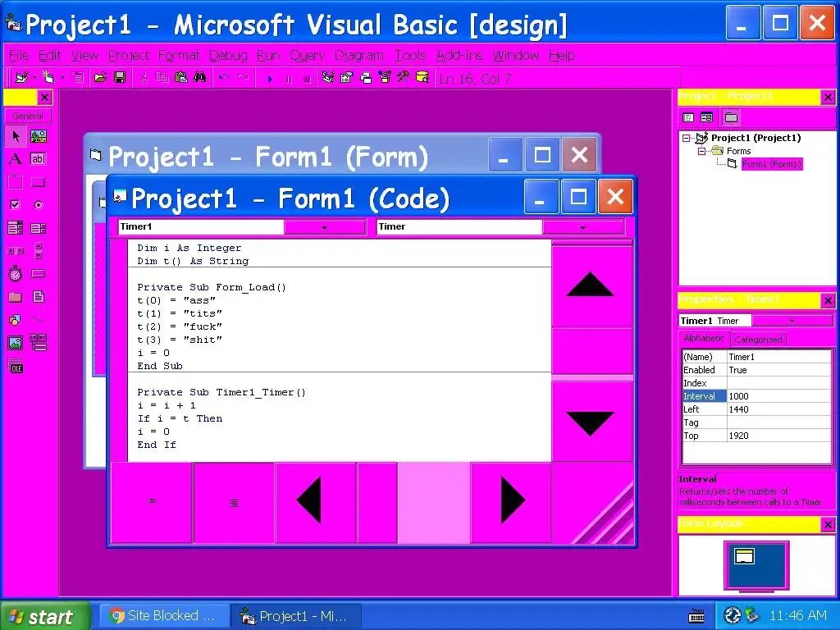Select Form1 (Form1) in the project tree
The image size is (840, 630).
[771, 164]
